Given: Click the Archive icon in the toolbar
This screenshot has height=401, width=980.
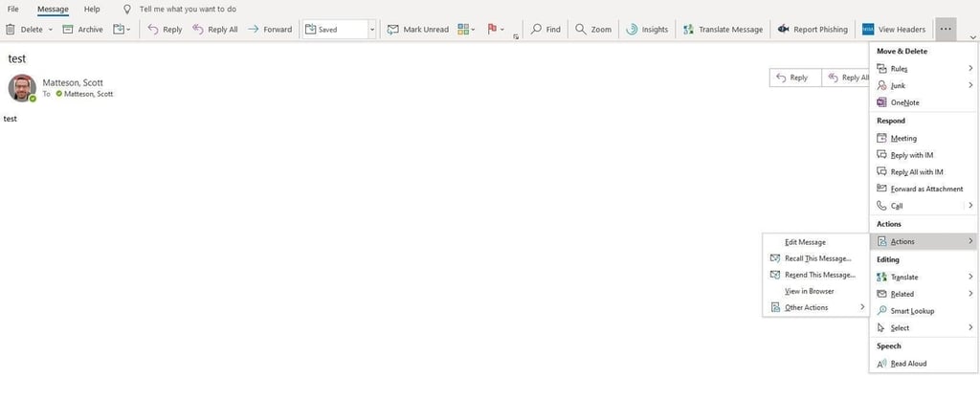Looking at the screenshot, I should [x=68, y=30].
